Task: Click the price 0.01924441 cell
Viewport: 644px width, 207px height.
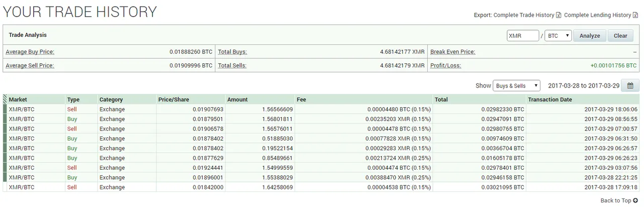Action: click(190, 168)
